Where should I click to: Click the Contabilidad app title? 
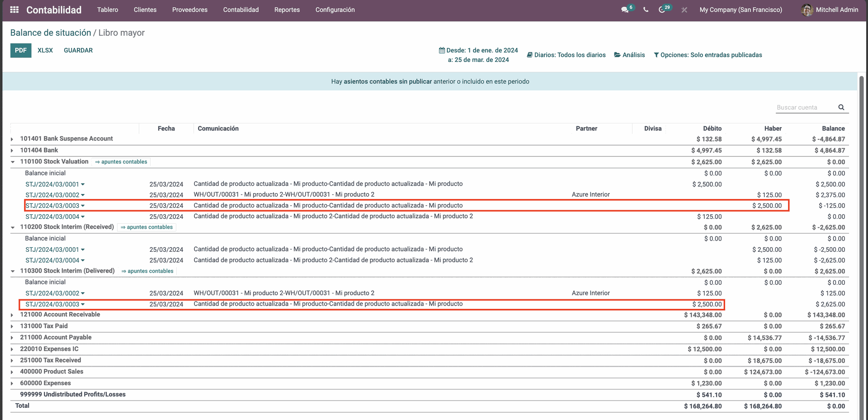[54, 9]
